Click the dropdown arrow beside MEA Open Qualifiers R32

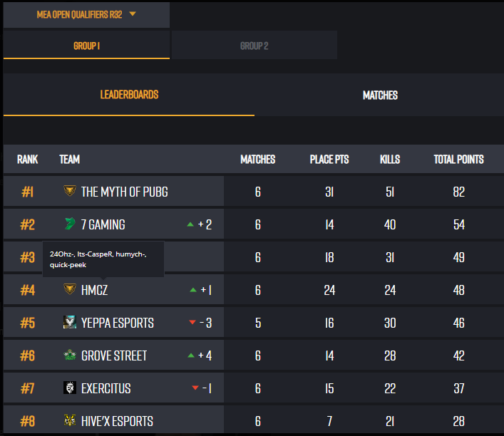133,14
